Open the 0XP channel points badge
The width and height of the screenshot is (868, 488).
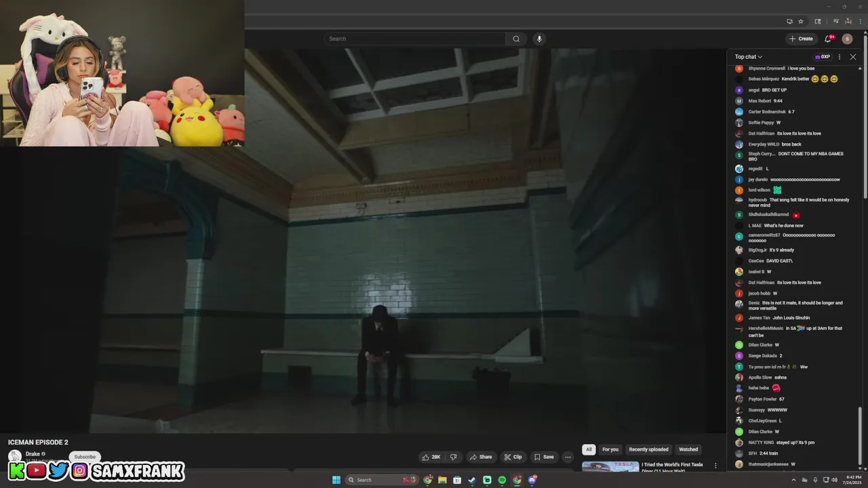pos(823,57)
